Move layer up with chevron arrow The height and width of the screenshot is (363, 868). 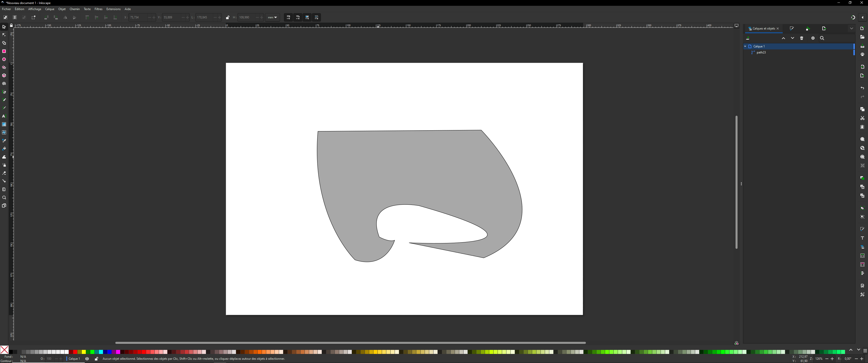pos(783,38)
